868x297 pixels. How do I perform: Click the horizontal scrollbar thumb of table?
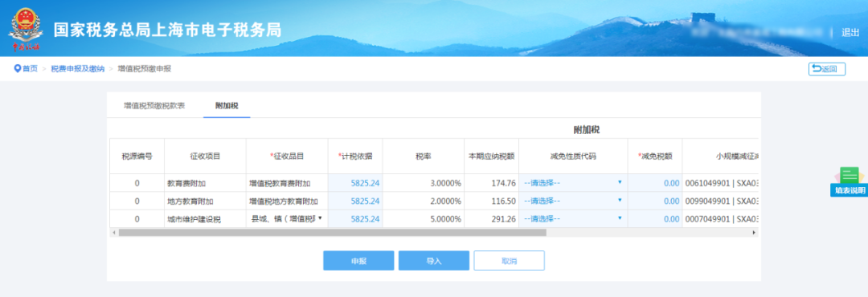[332, 233]
